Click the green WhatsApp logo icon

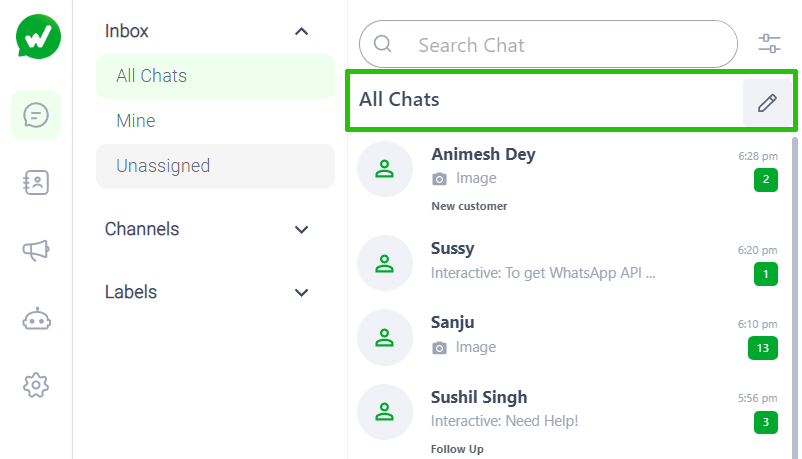pos(38,37)
